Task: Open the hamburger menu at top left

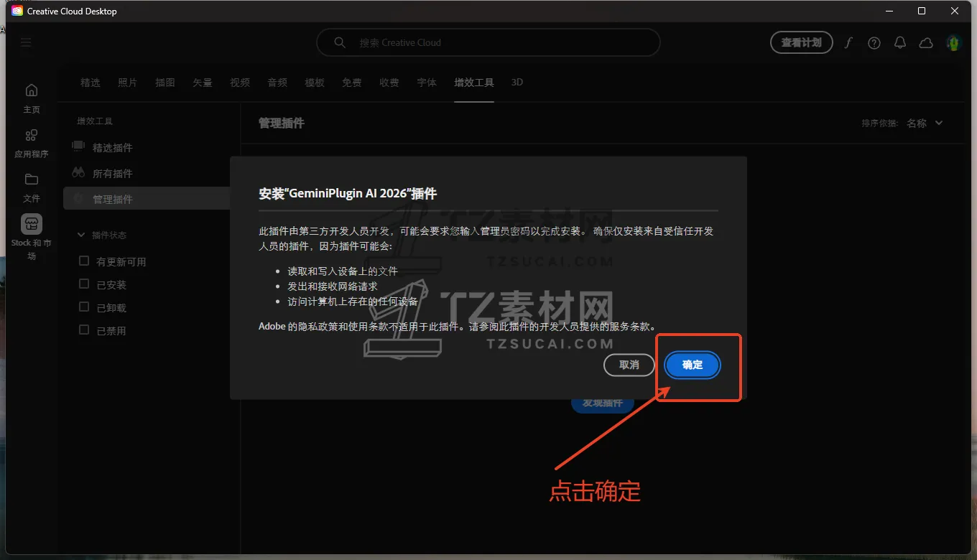Action: 26,42
